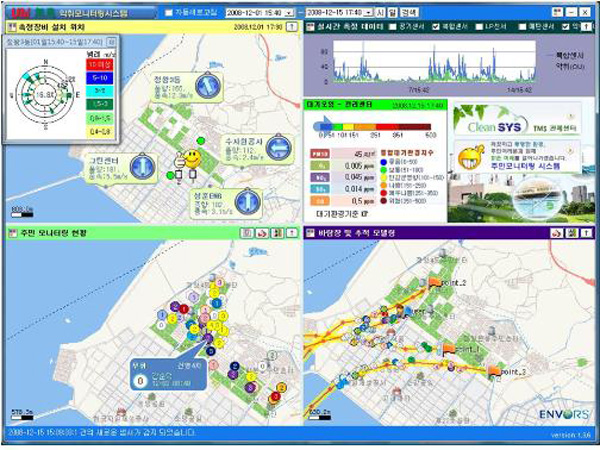600x450 pixels.
Task: Click the up-arrow icon in resident monitoring header
Action: (292, 233)
